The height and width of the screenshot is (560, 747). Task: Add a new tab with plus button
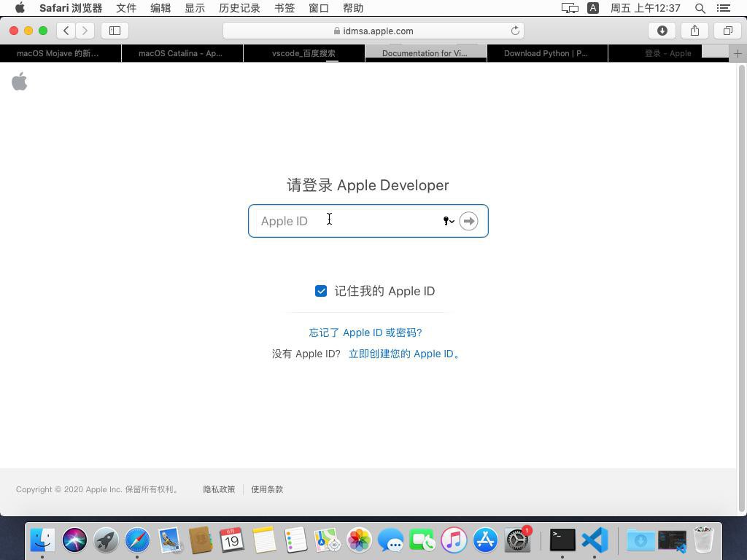click(738, 53)
